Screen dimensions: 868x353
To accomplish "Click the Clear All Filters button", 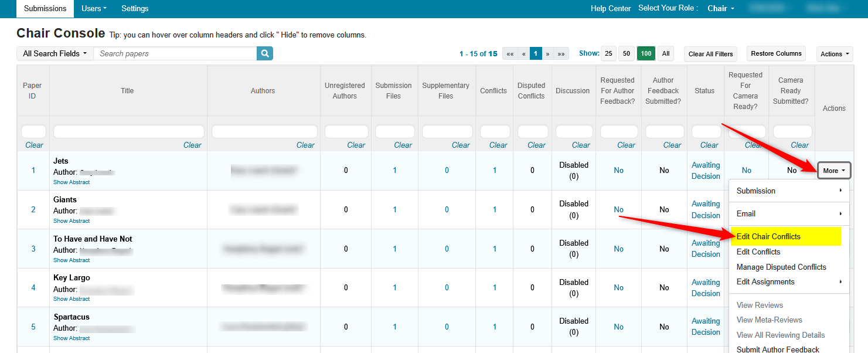I will pos(710,54).
